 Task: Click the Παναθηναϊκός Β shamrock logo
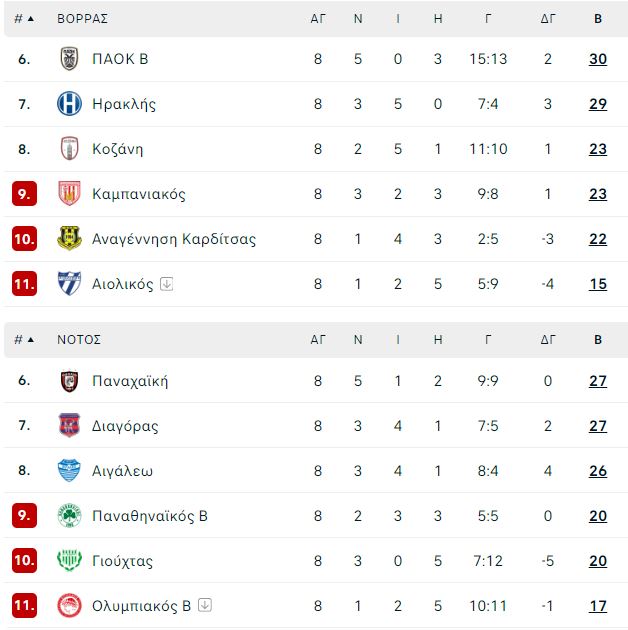69,515
